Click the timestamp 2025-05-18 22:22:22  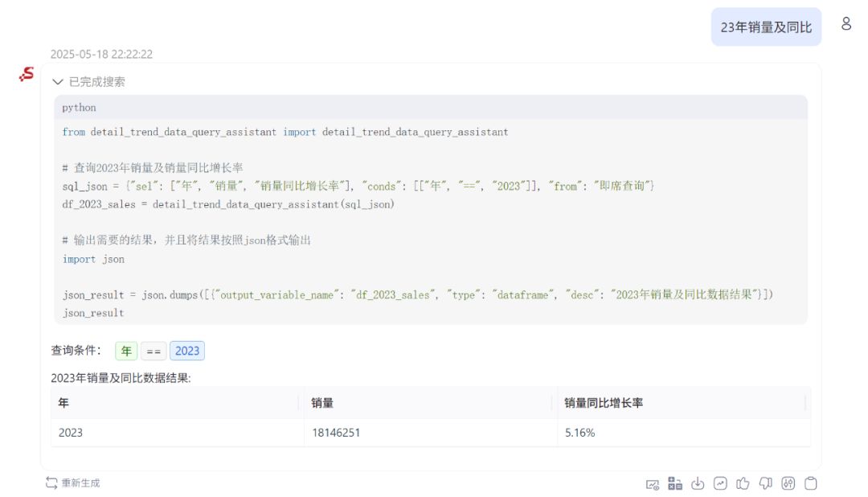(101, 55)
